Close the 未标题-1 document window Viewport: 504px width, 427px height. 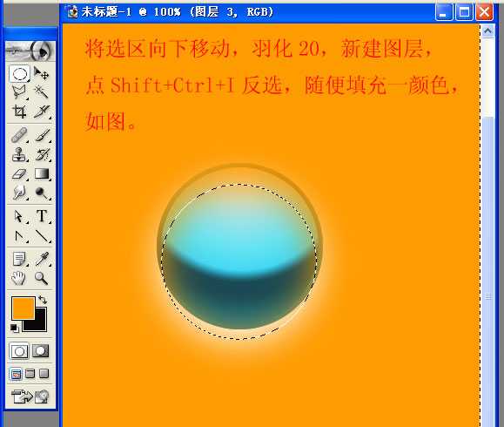pos(484,12)
